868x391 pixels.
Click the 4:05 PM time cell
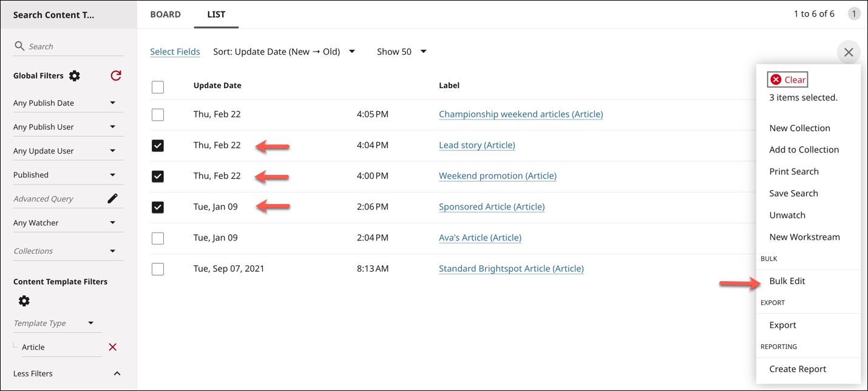point(373,114)
